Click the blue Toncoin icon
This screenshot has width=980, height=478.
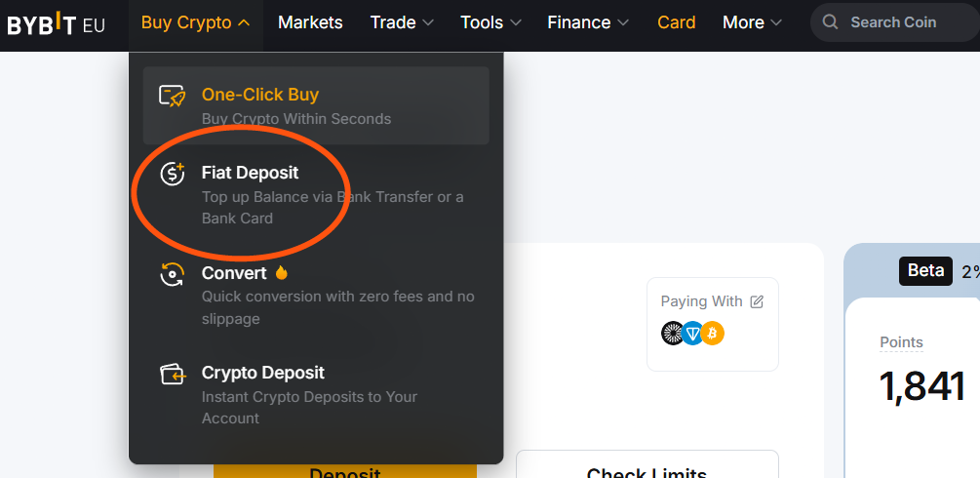tap(693, 334)
